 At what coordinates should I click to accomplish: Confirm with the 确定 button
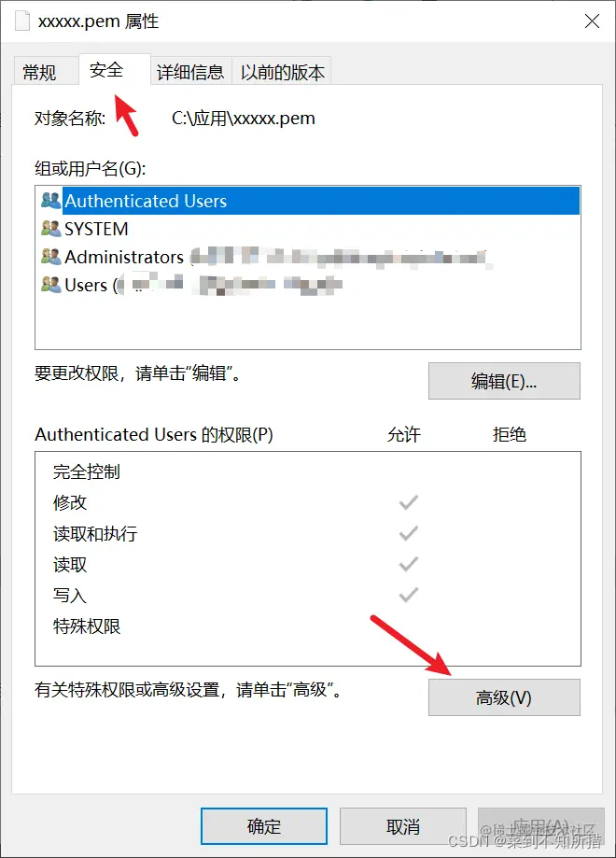tap(264, 826)
